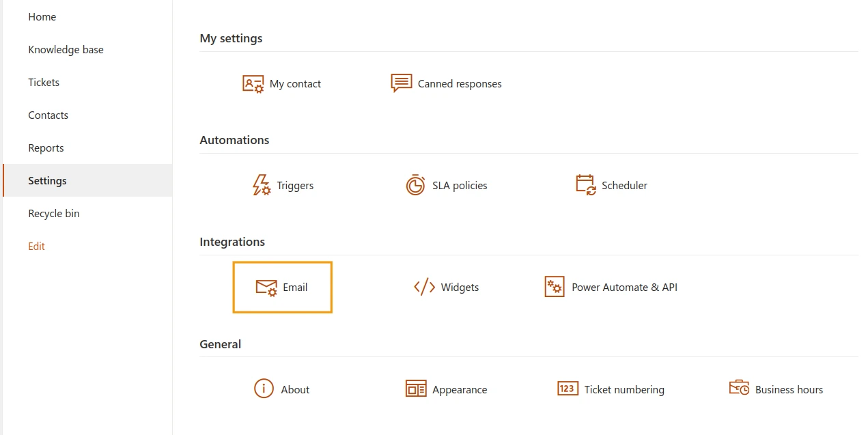Open the Contacts section
Viewport: 868px width, 435px height.
click(x=48, y=115)
